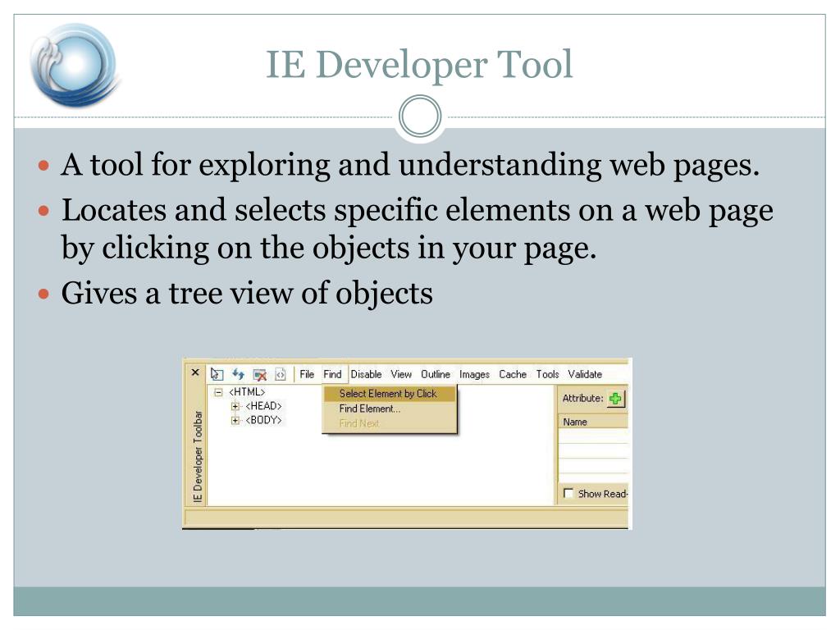The image size is (840, 630).
Task: Open the File menu
Action: point(307,374)
